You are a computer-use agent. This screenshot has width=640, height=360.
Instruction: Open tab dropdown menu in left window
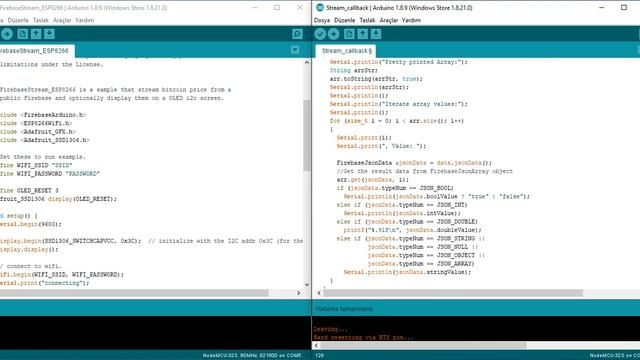tap(295, 50)
